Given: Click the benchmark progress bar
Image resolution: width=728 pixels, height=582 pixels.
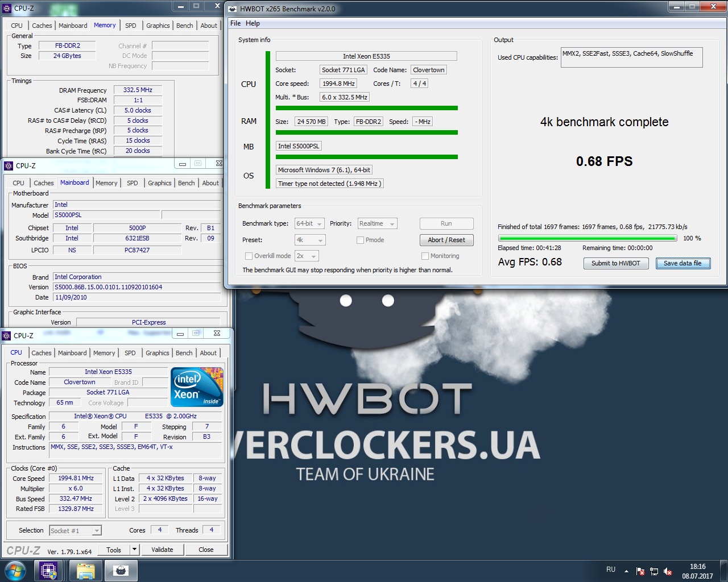Looking at the screenshot, I should [x=588, y=238].
